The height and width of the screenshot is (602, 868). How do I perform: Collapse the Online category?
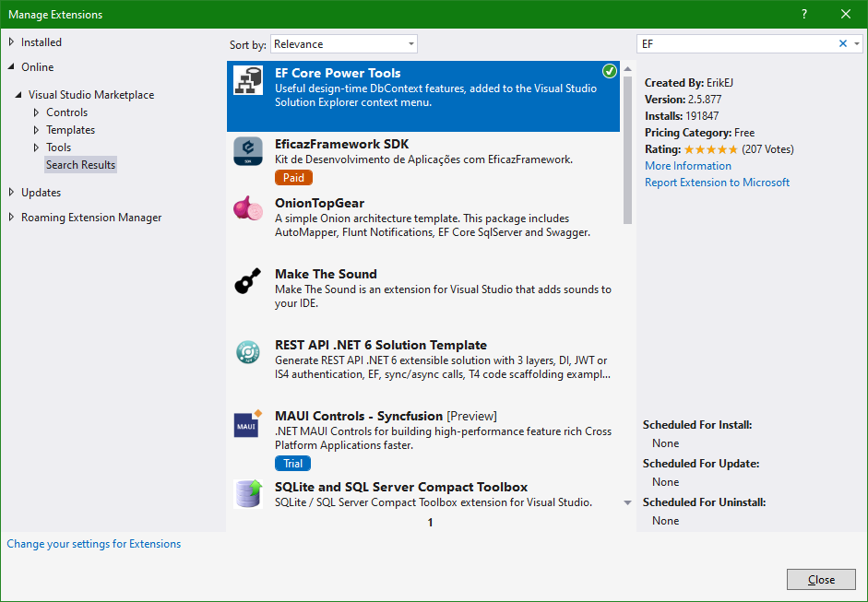coord(11,67)
